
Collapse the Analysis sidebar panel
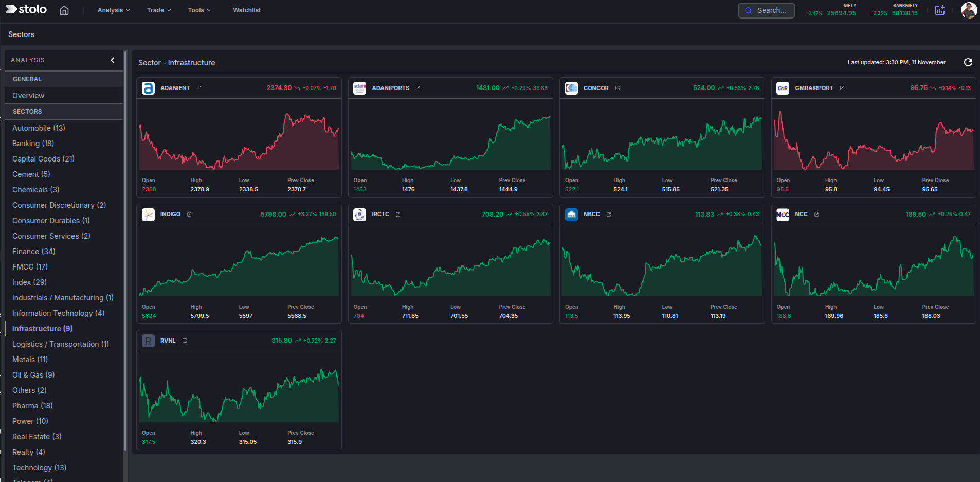coord(113,60)
